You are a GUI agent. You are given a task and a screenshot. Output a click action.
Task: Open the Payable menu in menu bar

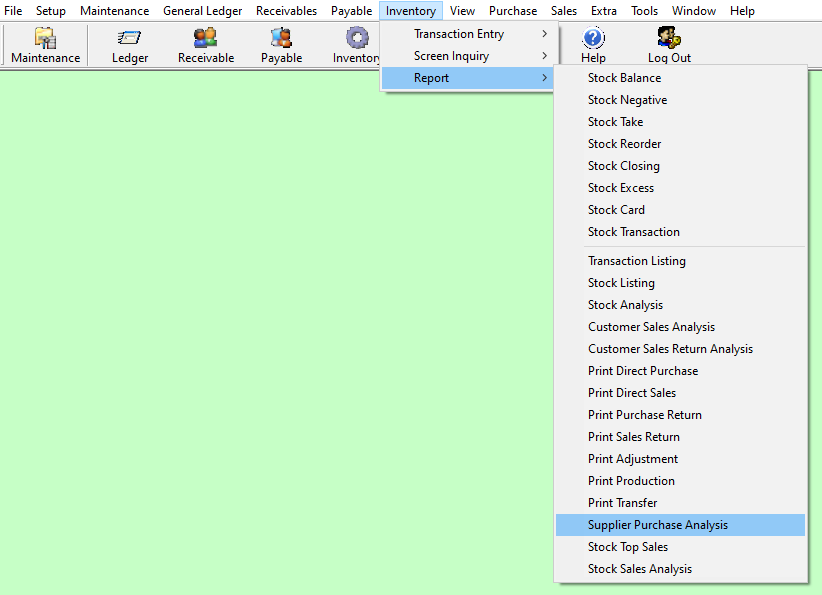tap(351, 10)
